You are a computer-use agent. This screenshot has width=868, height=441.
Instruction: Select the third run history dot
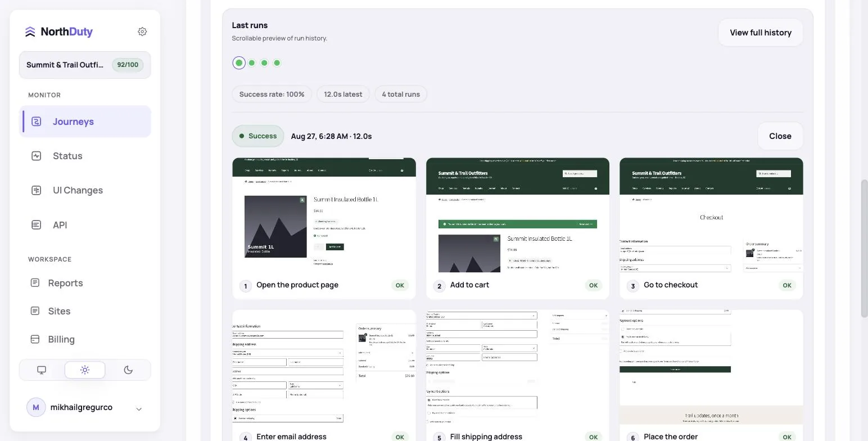point(264,63)
